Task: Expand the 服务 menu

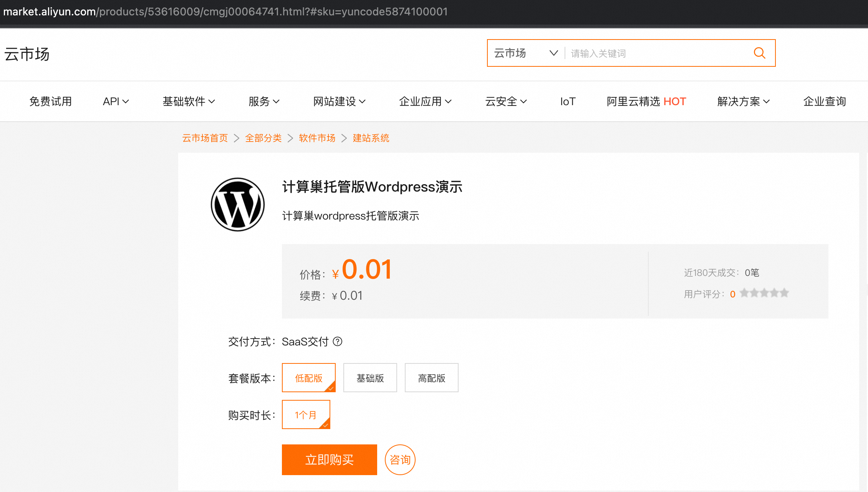Action: 264,101
